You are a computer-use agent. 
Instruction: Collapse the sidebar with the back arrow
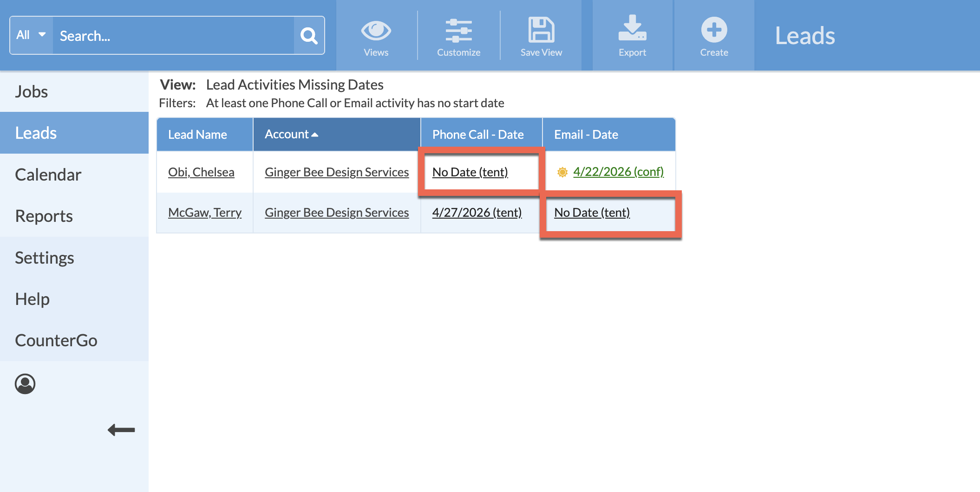coord(121,430)
